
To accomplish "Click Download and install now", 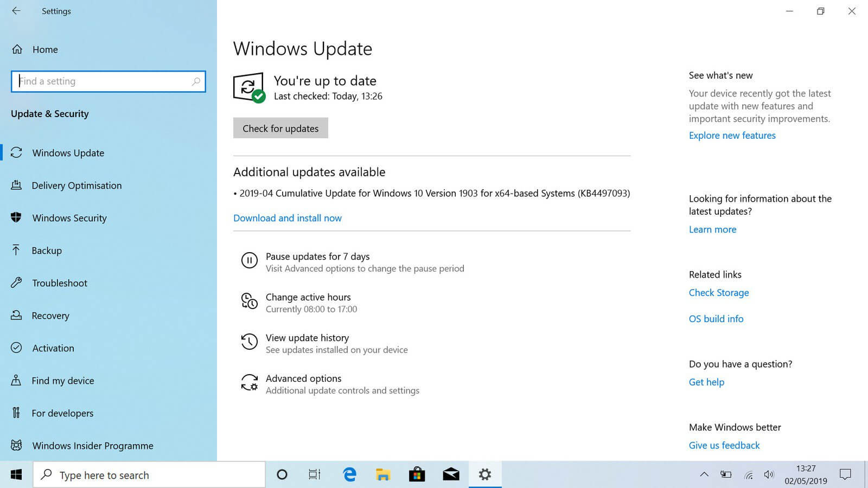I will [288, 218].
